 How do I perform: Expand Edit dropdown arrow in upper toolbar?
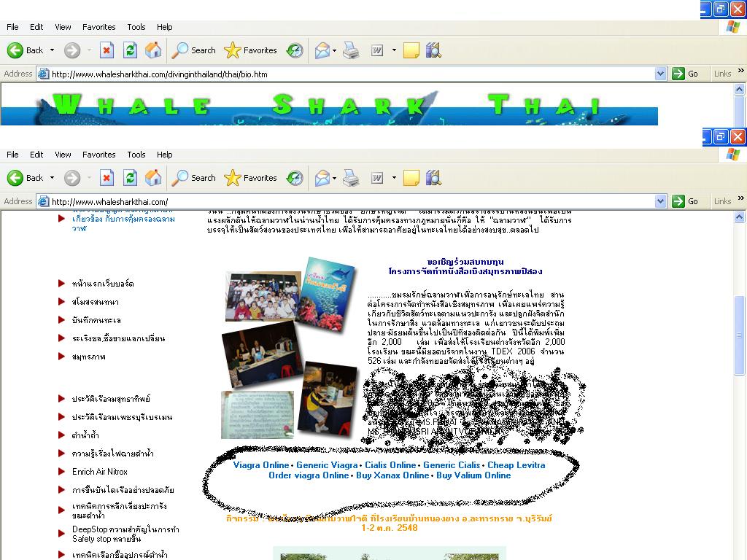click(x=394, y=50)
